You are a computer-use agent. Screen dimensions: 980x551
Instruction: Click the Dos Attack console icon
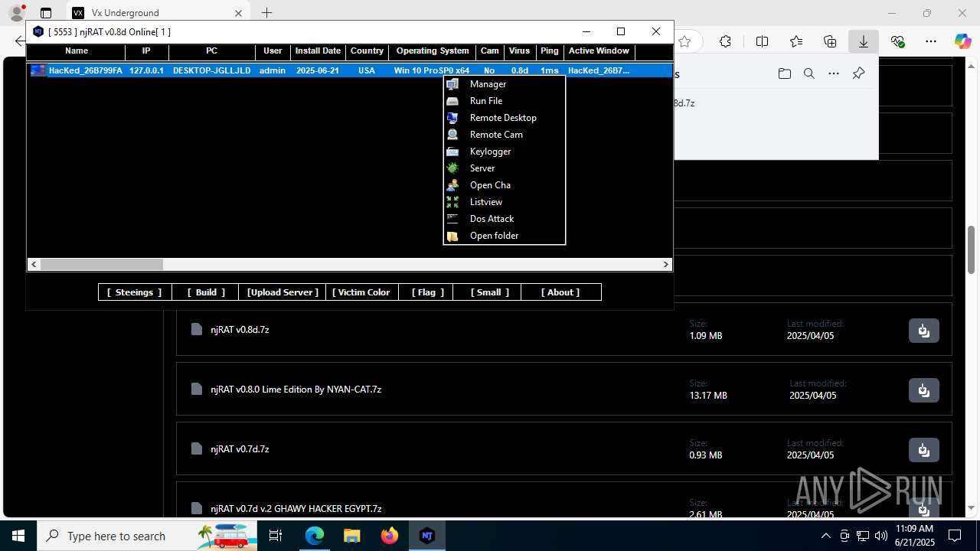[x=452, y=219]
